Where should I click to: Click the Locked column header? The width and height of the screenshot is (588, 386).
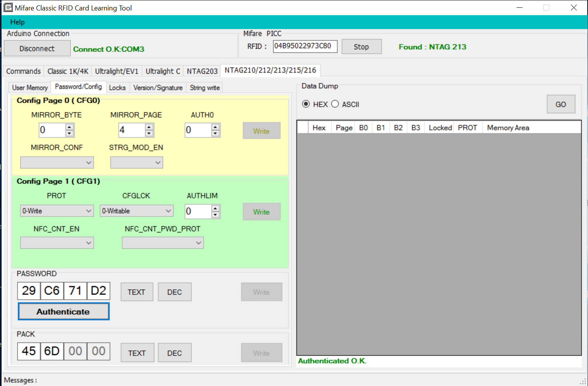coord(440,128)
